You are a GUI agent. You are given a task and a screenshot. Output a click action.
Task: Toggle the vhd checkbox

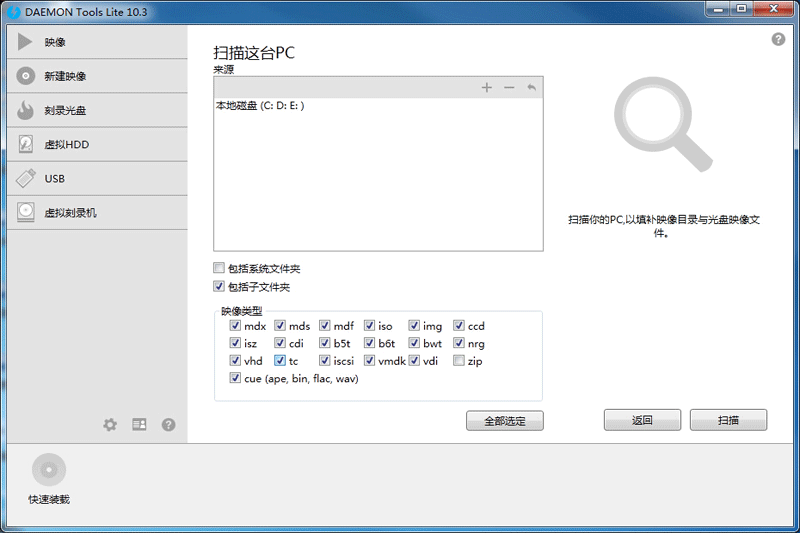235,361
